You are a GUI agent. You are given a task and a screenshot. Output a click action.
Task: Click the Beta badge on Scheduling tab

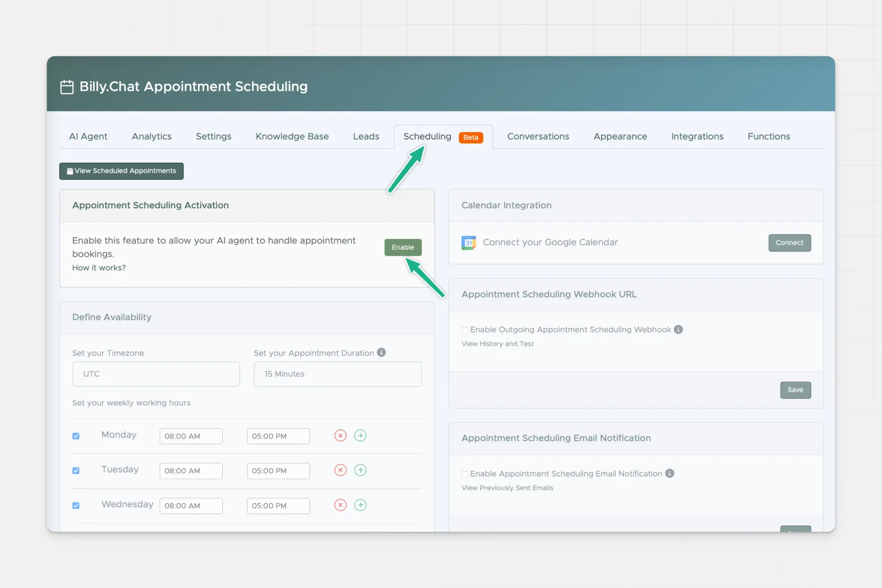click(471, 138)
